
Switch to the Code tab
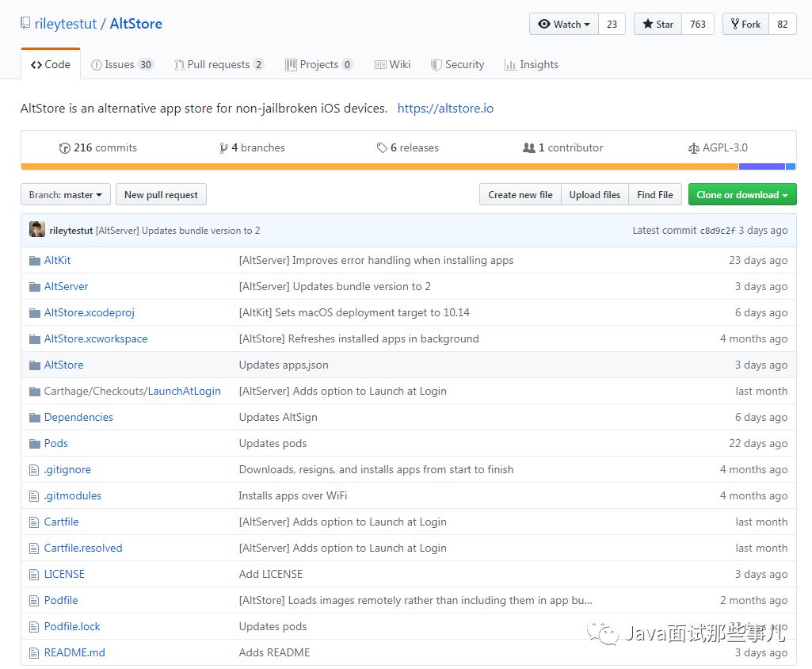click(51, 64)
